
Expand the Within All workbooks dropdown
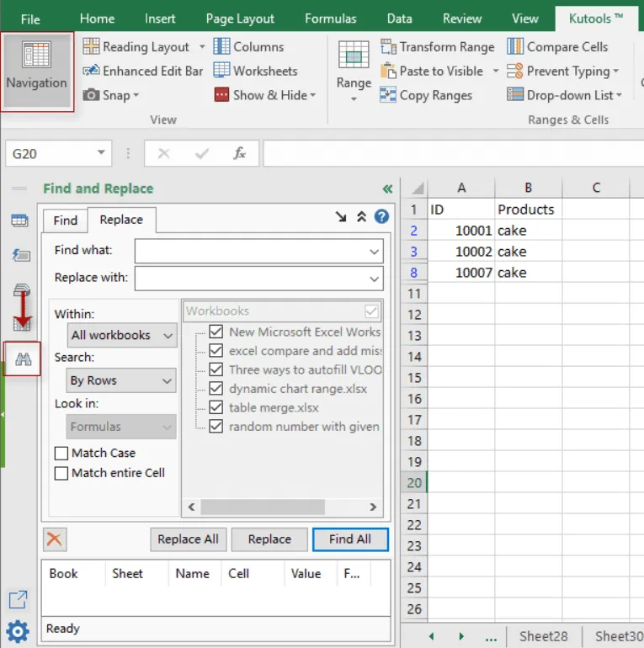(122, 335)
